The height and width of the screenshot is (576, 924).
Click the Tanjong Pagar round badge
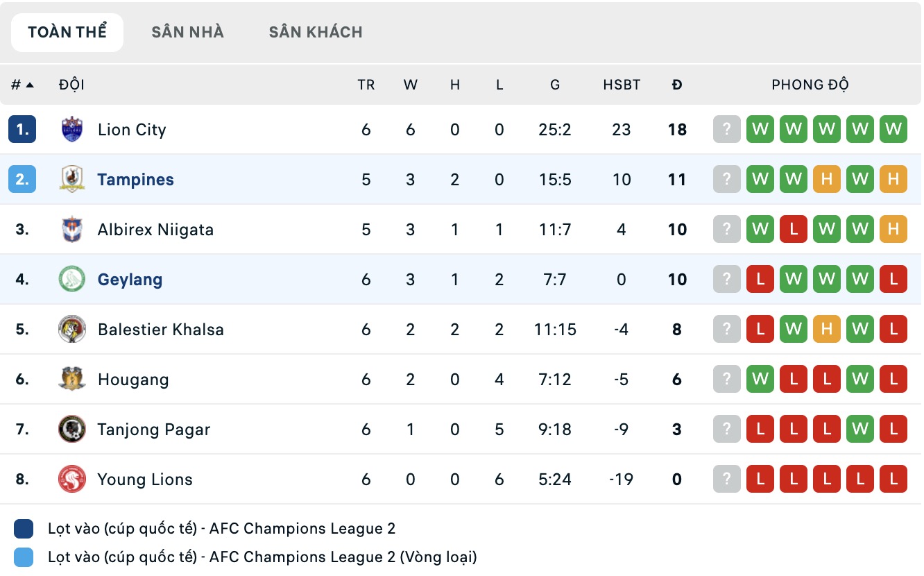click(x=72, y=430)
